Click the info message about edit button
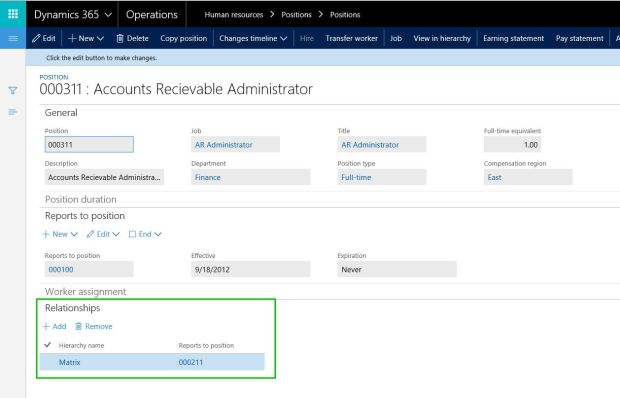 [102, 58]
